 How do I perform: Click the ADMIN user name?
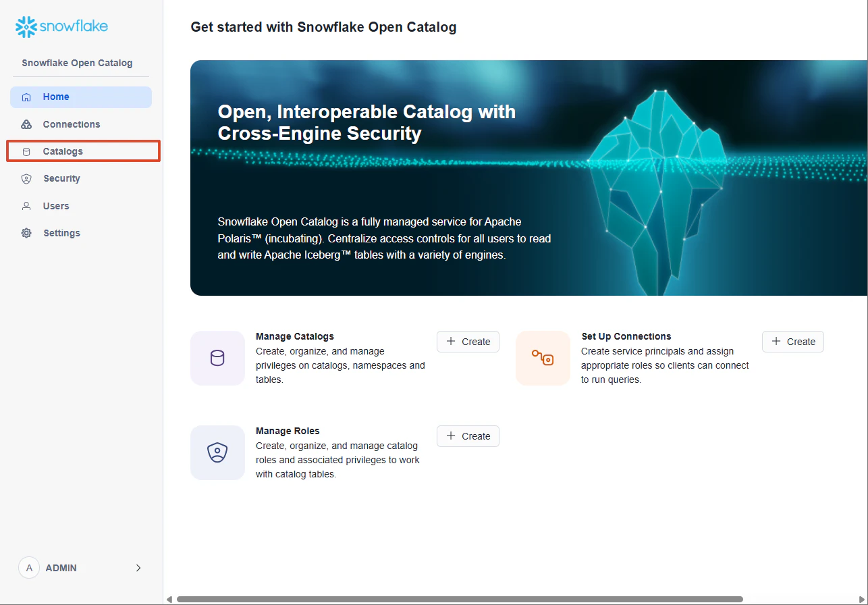click(61, 568)
